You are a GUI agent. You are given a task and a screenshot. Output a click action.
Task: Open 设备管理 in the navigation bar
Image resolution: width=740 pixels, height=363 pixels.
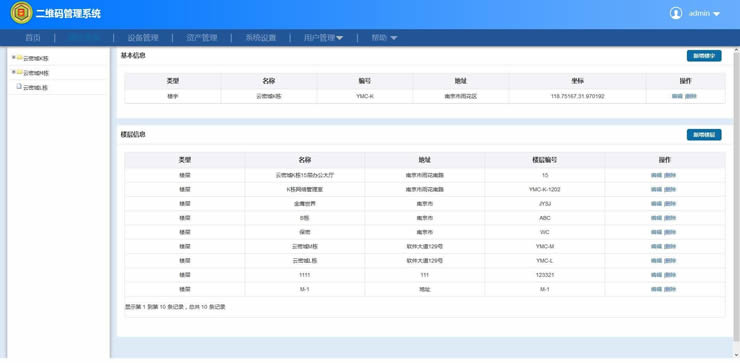pos(143,38)
